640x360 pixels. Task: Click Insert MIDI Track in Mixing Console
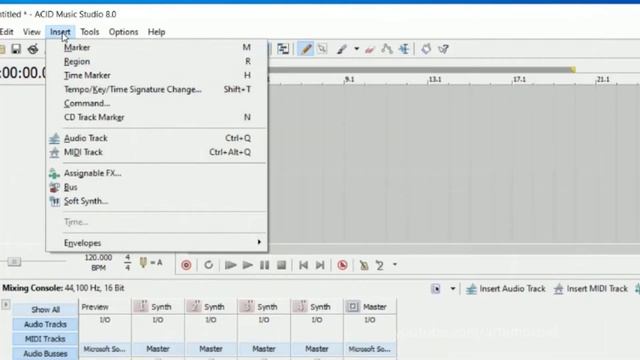click(x=591, y=289)
